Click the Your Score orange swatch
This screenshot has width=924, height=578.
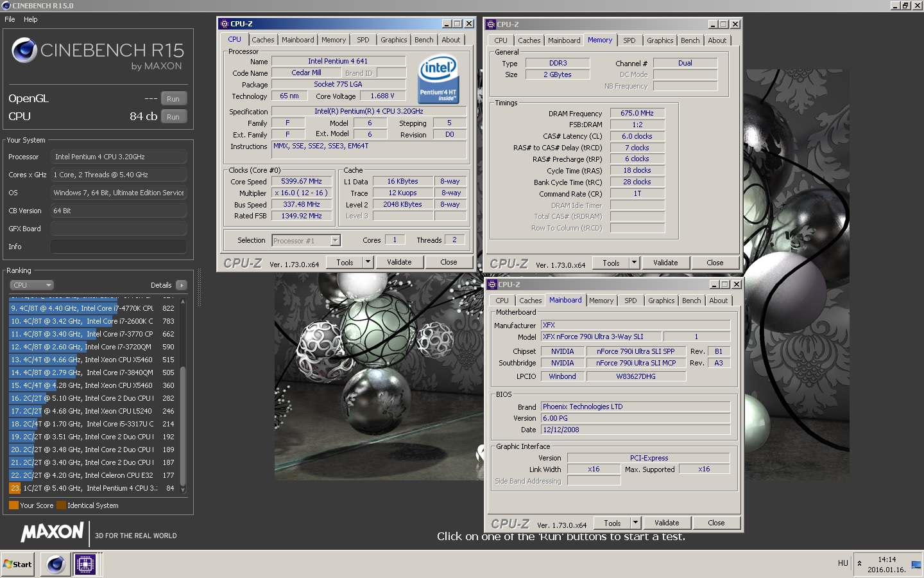tap(13, 505)
